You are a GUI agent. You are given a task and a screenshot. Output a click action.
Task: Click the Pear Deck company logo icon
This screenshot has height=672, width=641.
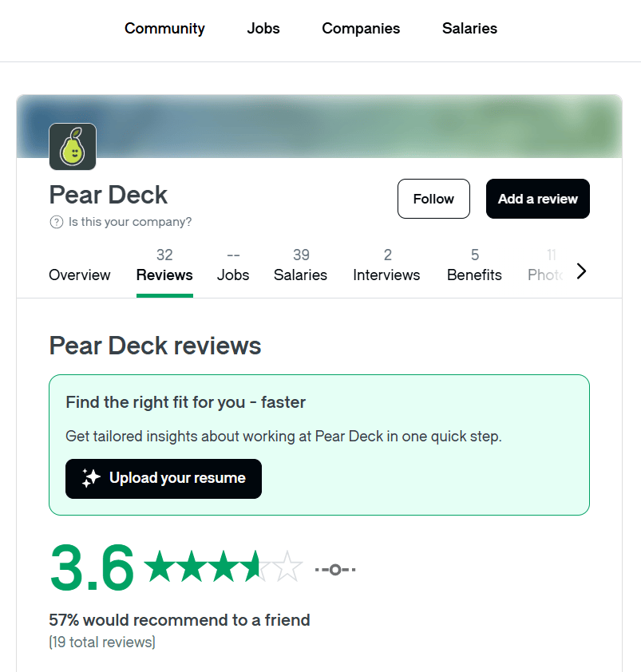coord(72,147)
